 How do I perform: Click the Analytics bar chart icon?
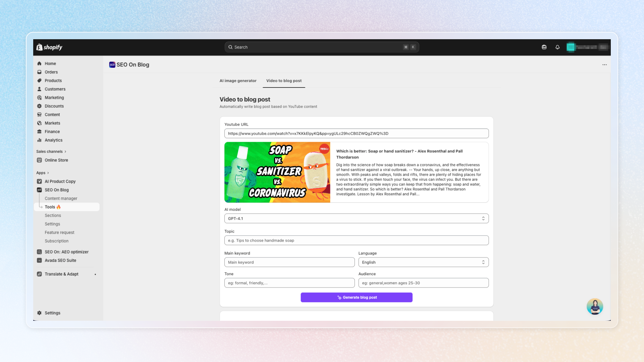click(x=39, y=140)
